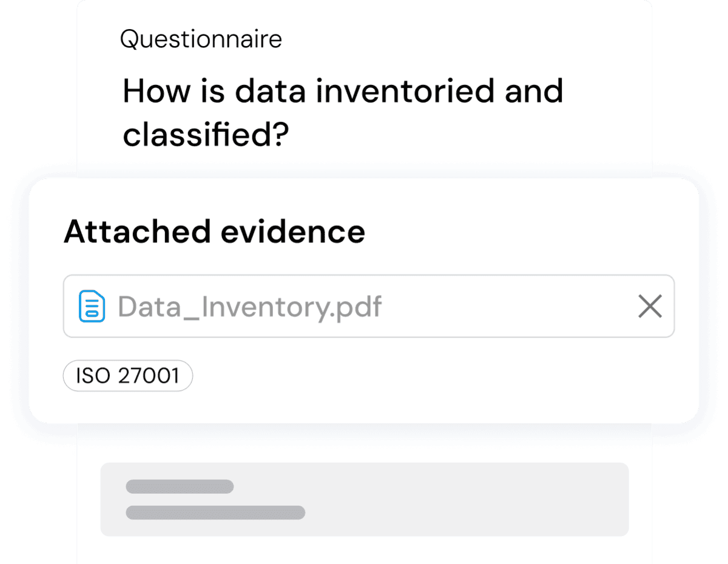Open the Data_Inventory.pdf file name
Screen dimensions: 728x564
[x=249, y=307]
